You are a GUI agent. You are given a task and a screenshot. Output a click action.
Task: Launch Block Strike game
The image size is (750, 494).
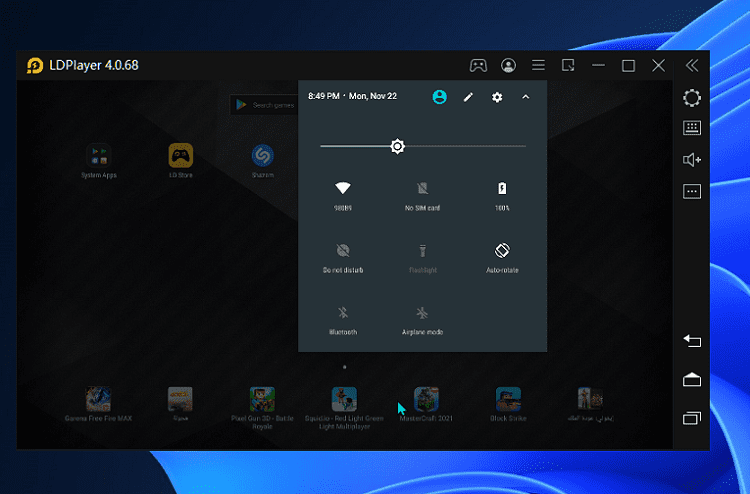coord(508,405)
